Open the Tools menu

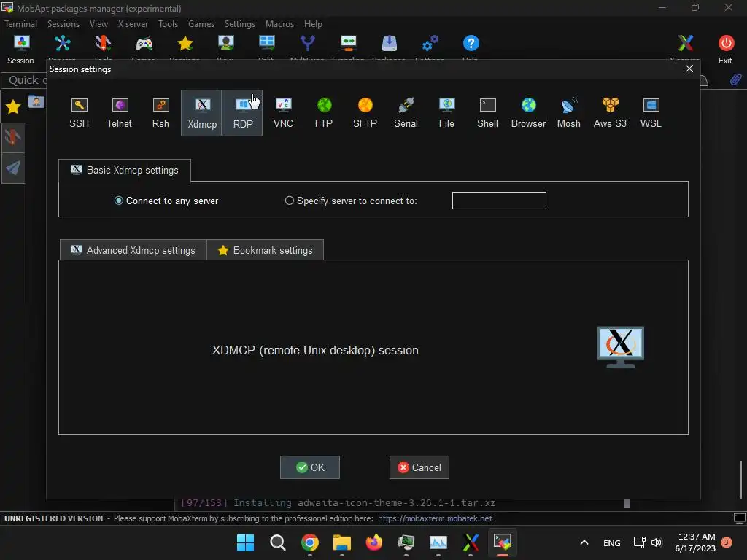point(169,24)
